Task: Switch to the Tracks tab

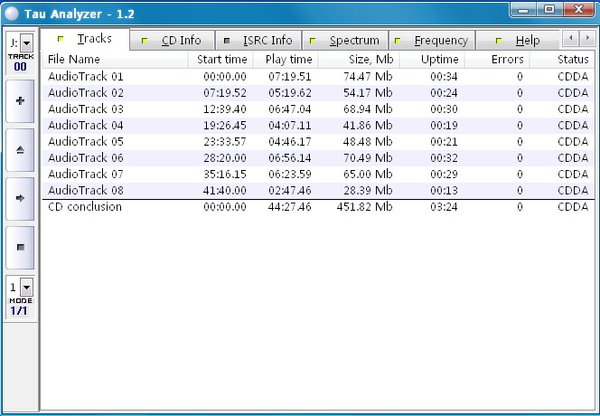Action: (85, 39)
